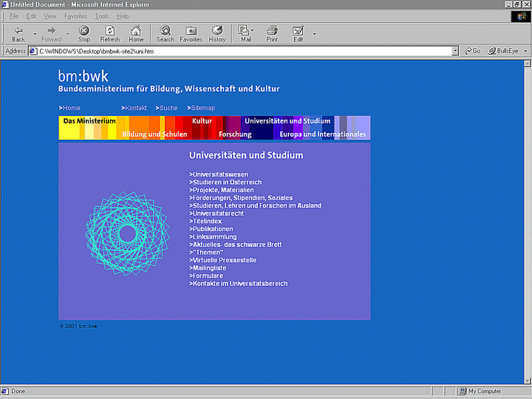Open the Edit button dropdown arrow
The image size is (532, 399).
pyautogui.click(x=314, y=34)
